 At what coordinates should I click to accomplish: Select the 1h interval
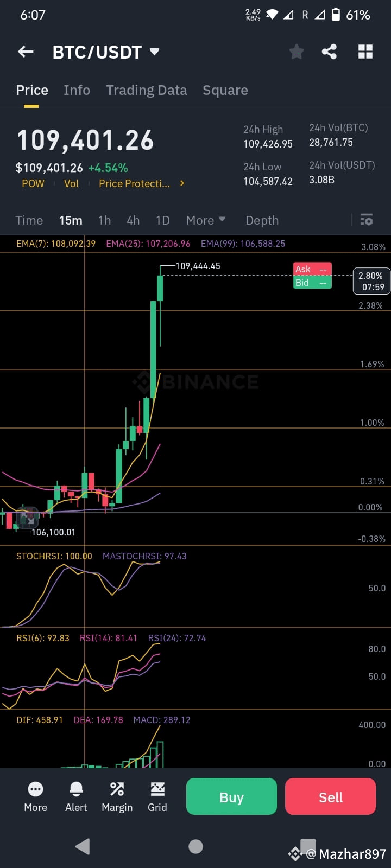tap(104, 220)
